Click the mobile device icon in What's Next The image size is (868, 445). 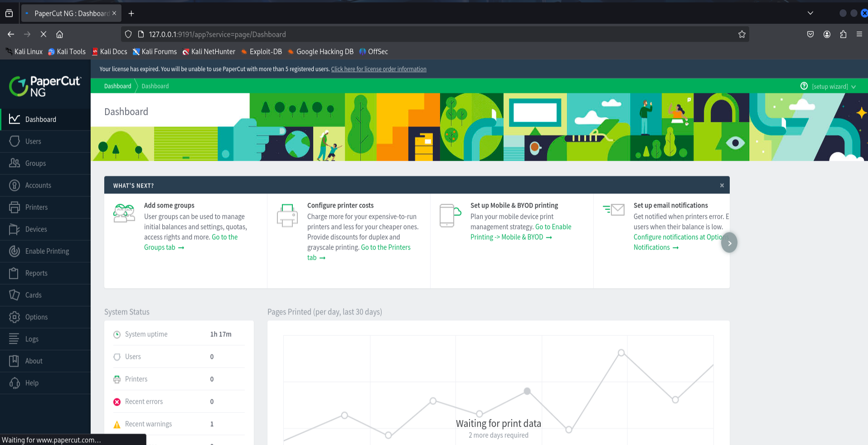click(450, 215)
